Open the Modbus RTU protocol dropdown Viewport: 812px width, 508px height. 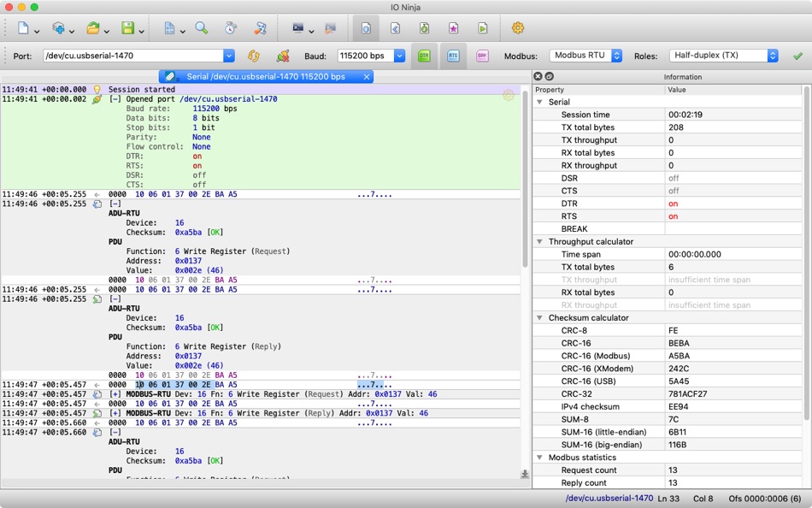click(x=585, y=56)
